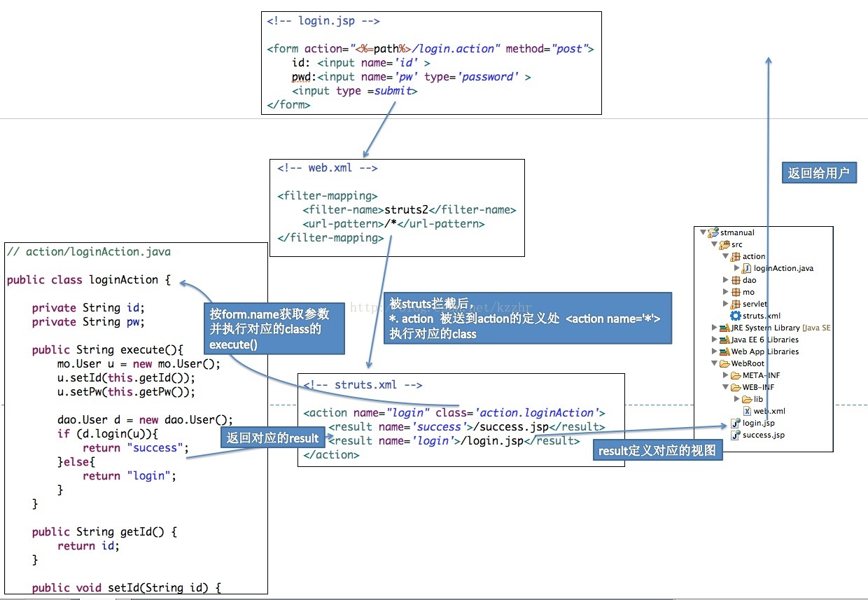Select the 'lib' folder label

[758, 398]
